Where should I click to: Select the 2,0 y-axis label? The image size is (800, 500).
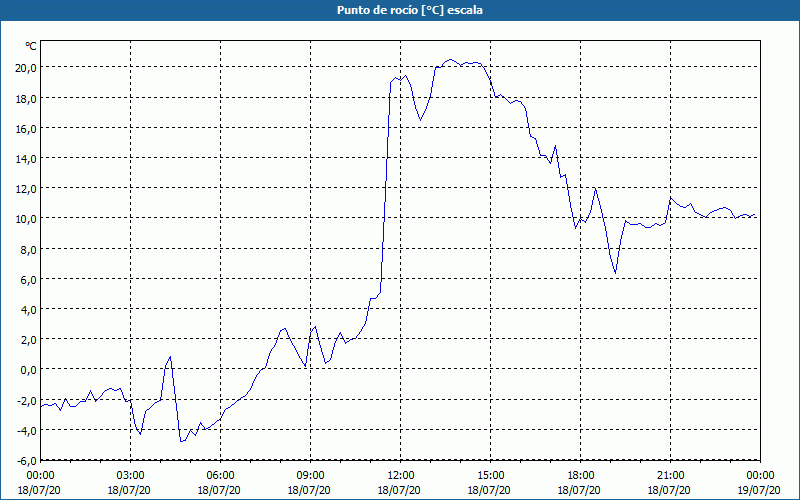tap(28, 340)
